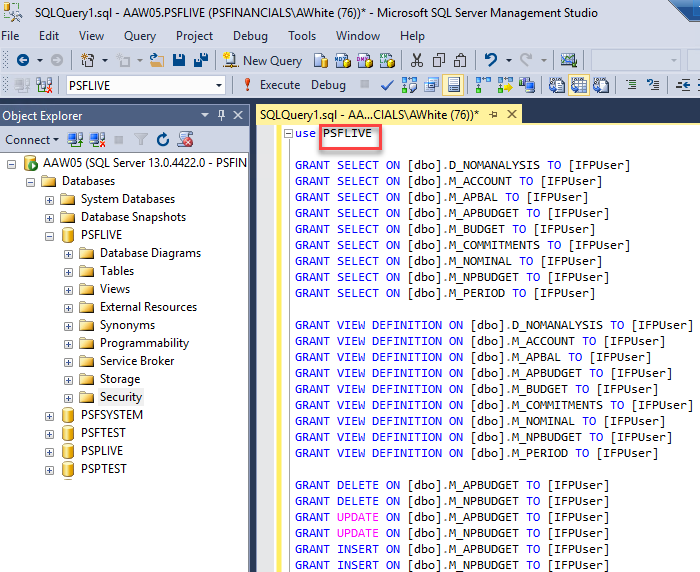Pin the Object Explorer panel
The height and width of the screenshot is (572, 700).
[222, 115]
